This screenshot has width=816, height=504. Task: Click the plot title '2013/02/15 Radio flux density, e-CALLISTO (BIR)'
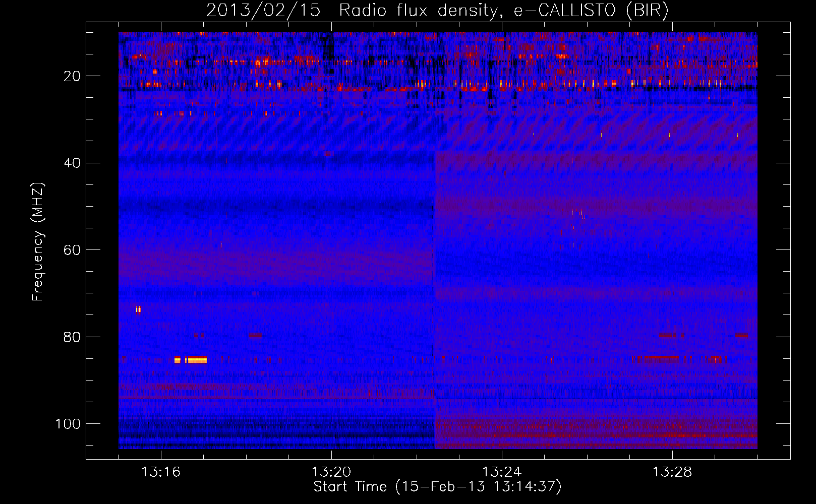437,11
